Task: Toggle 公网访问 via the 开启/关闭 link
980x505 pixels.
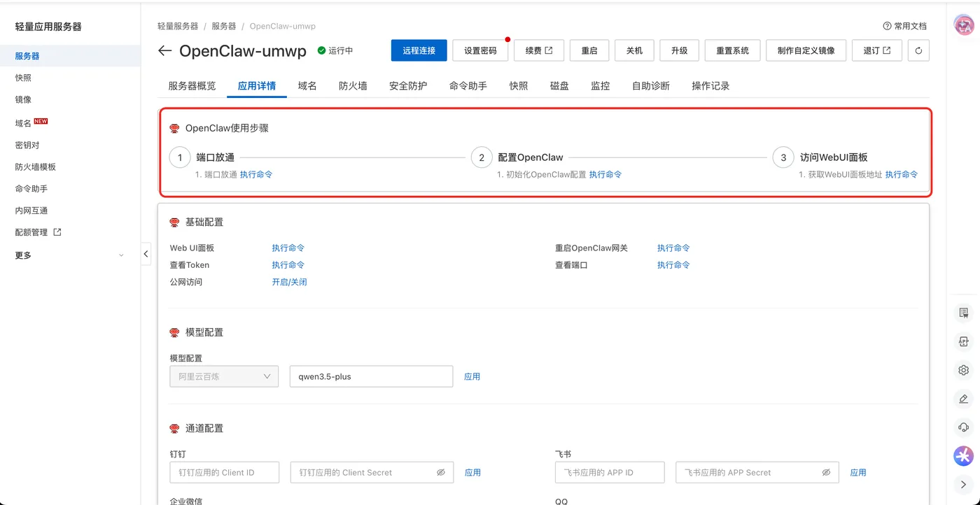Action: point(290,282)
